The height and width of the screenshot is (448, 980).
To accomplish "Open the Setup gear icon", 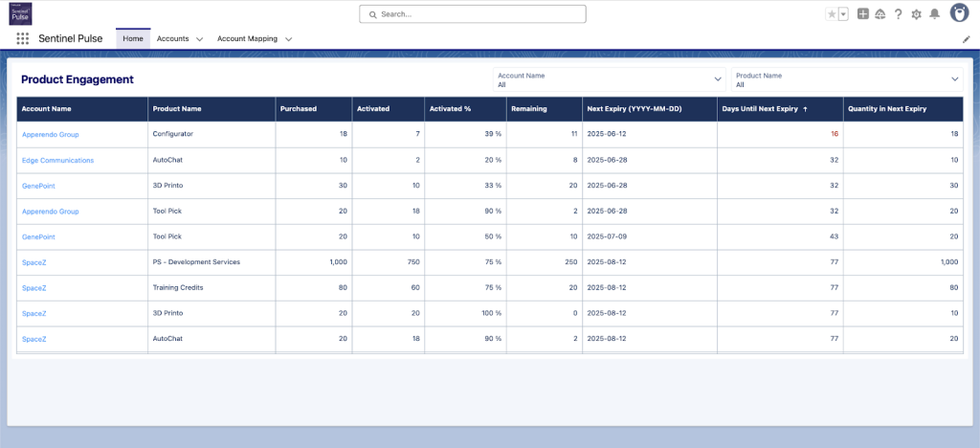I will pos(916,14).
